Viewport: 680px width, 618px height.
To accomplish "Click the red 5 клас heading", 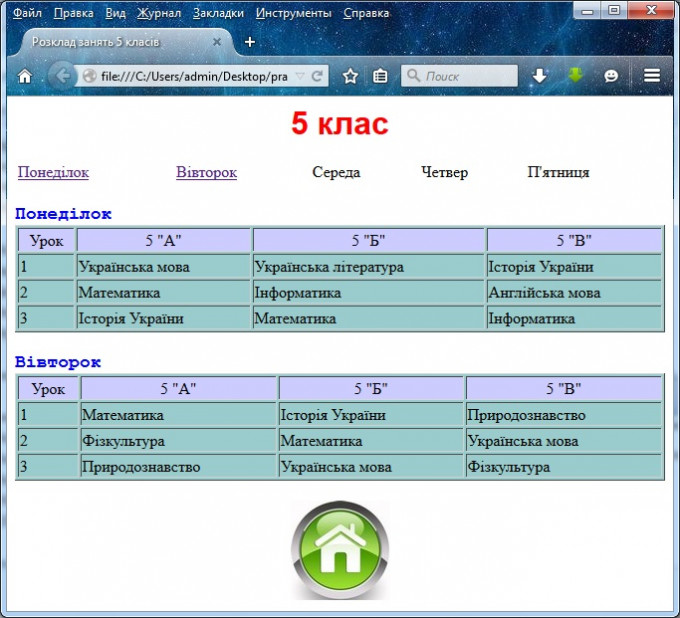I will [x=340, y=123].
